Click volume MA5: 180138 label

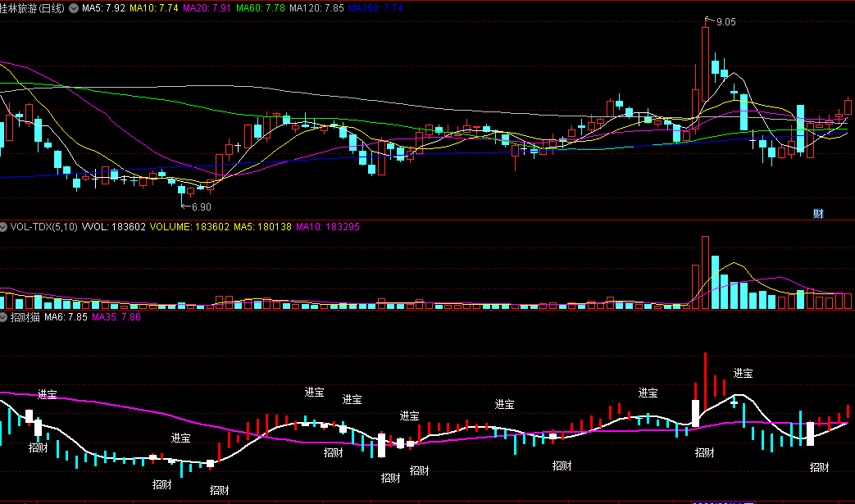tap(262, 227)
